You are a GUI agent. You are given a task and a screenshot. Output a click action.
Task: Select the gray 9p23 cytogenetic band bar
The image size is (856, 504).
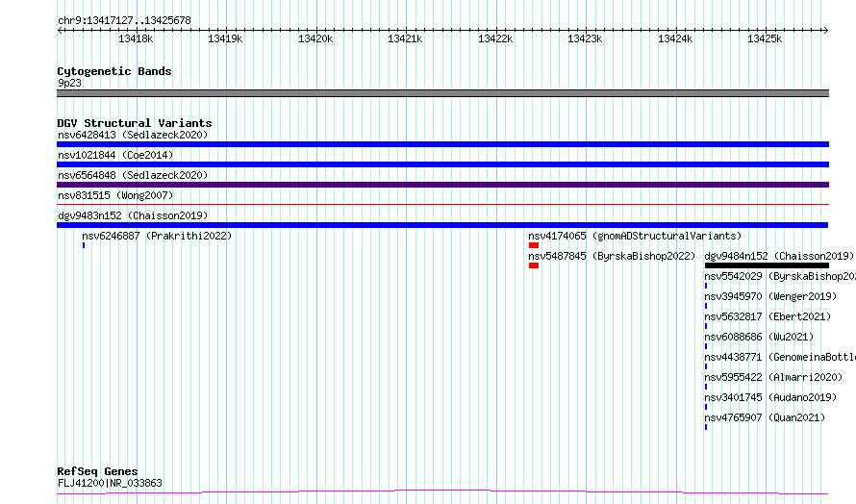point(442,93)
